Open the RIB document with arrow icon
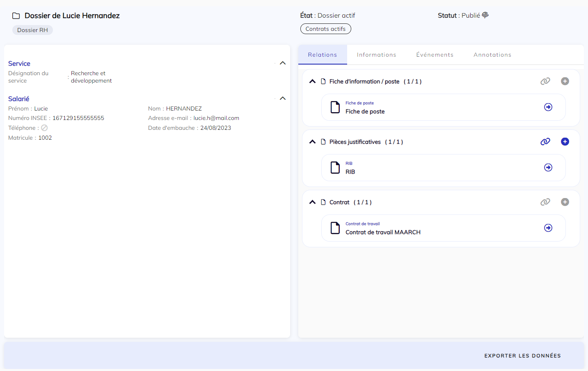The image size is (588, 371). (548, 168)
